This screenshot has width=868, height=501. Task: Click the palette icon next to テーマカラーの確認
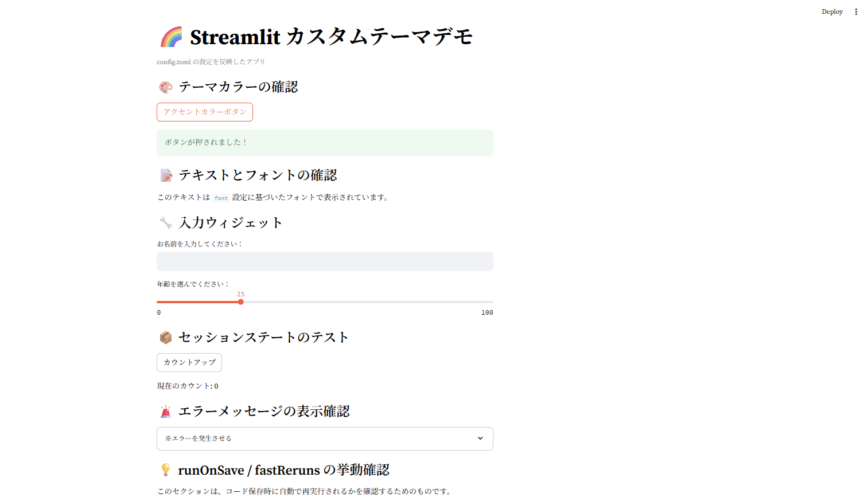(x=165, y=87)
